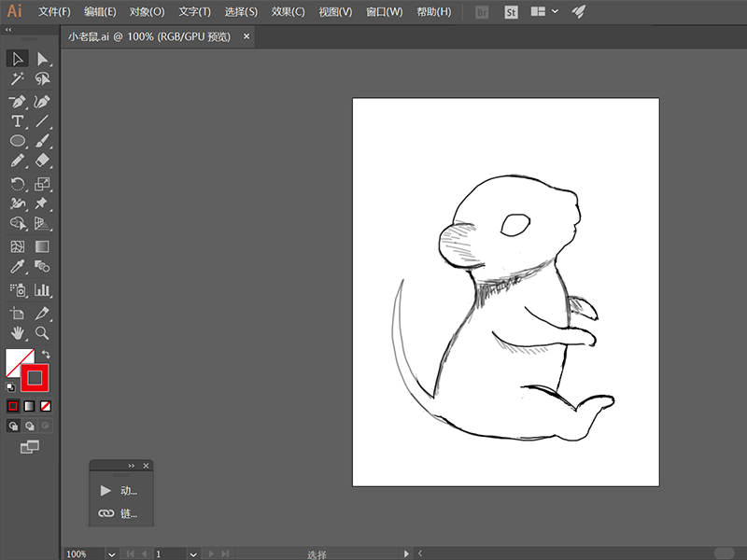
Task: Pick the Warp tool
Action: (x=17, y=203)
